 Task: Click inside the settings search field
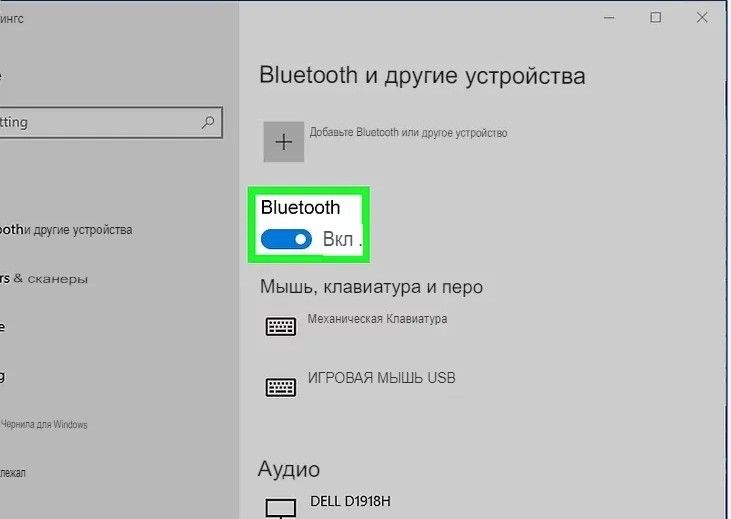(x=111, y=122)
